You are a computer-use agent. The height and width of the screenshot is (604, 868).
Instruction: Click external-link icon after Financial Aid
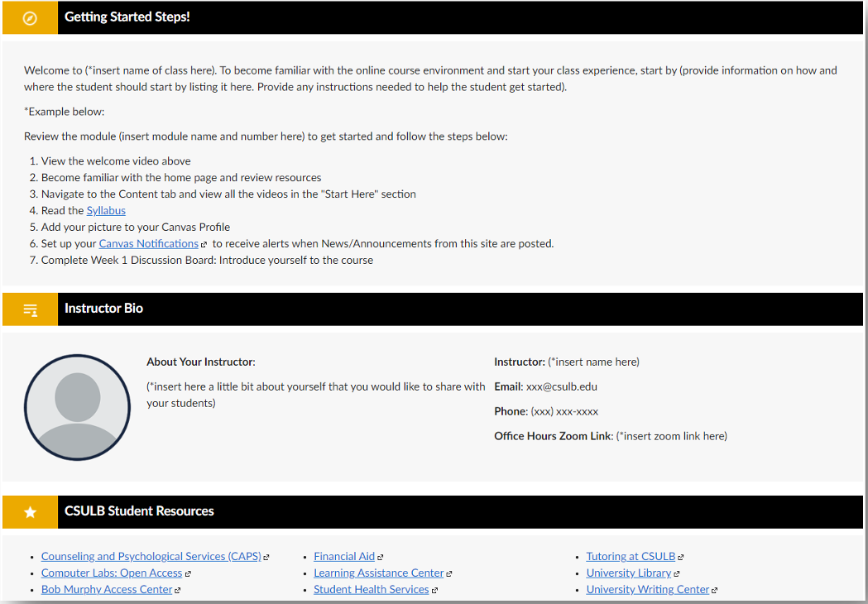(380, 558)
